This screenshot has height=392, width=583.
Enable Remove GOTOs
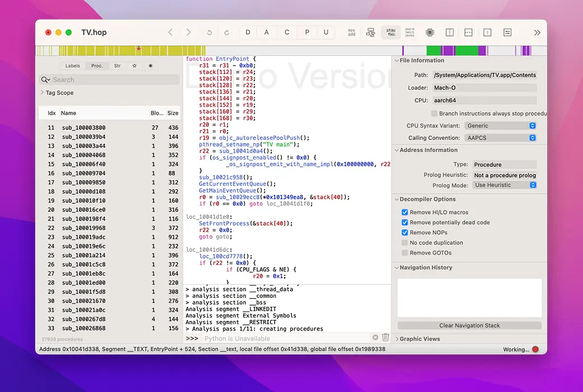(x=405, y=253)
